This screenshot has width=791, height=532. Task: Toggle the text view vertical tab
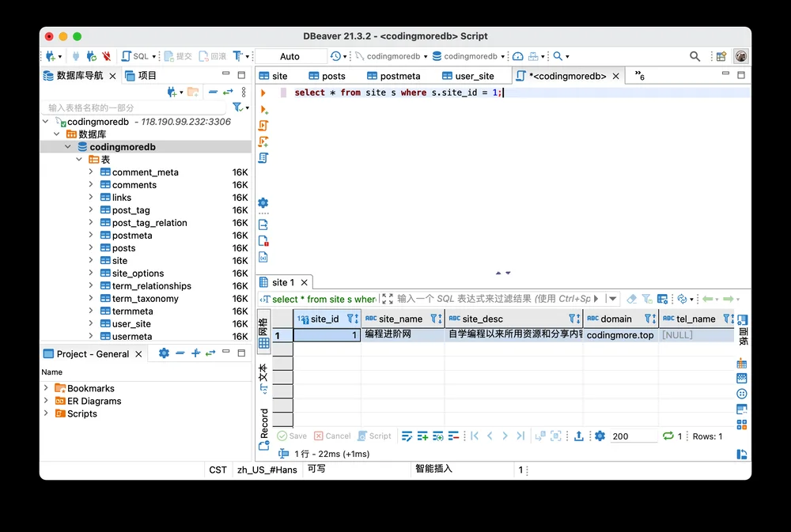point(263,378)
